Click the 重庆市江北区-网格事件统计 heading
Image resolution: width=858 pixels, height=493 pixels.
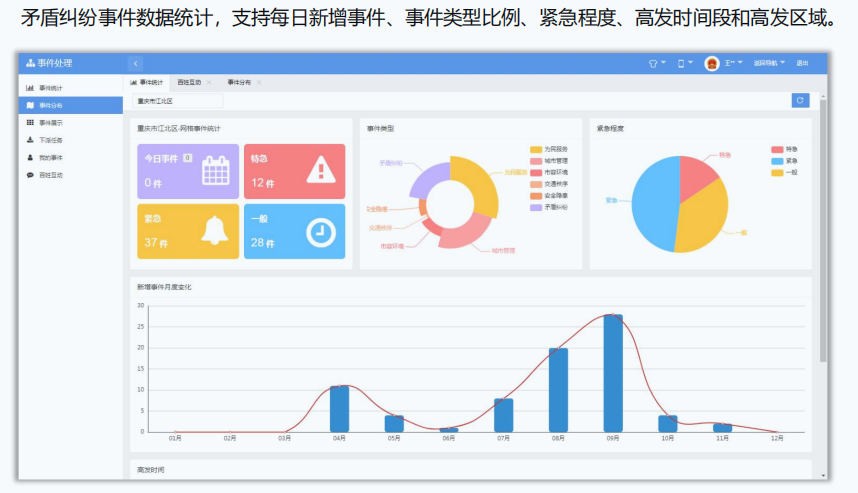point(178,129)
